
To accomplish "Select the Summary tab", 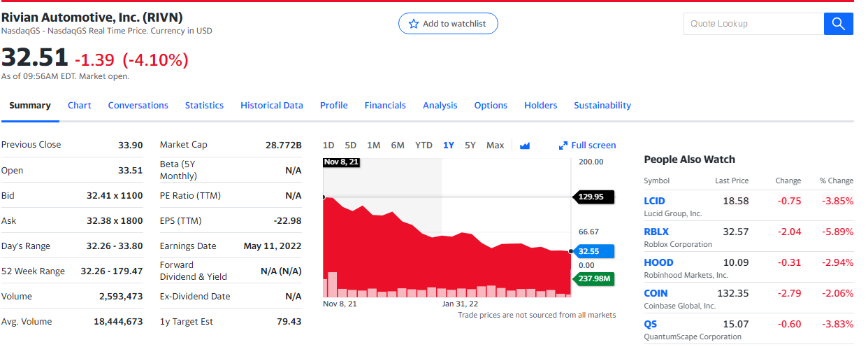I will tap(30, 105).
